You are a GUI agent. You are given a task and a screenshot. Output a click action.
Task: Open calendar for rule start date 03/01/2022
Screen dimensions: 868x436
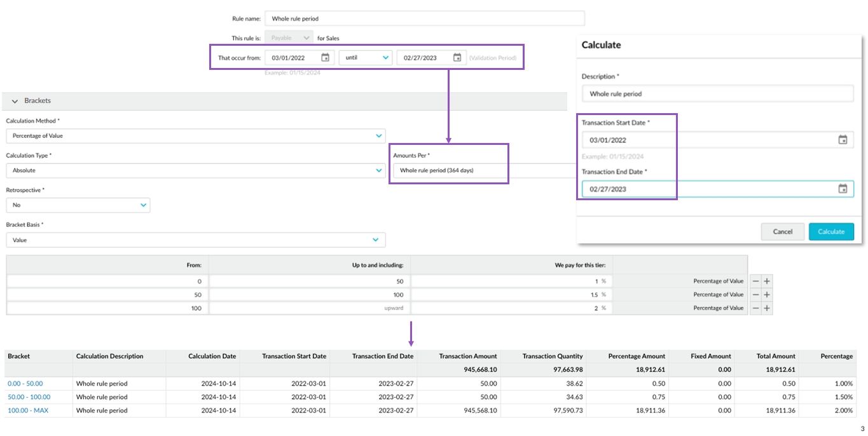tap(325, 58)
